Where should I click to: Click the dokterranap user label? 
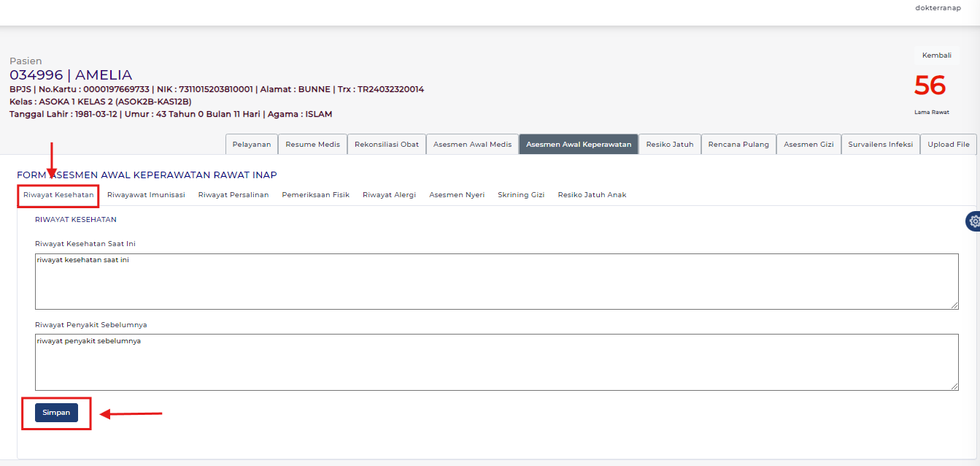[x=938, y=8]
